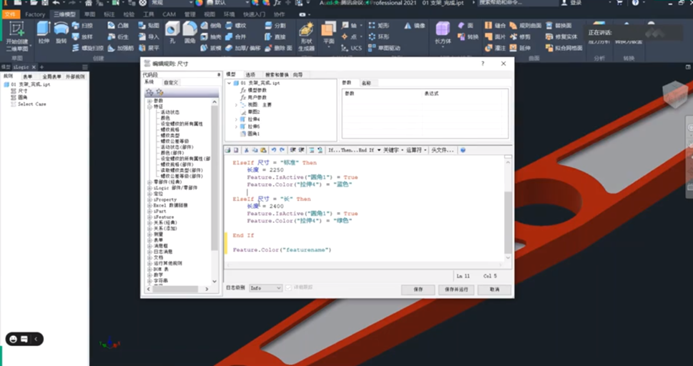Start a new 2D sketch
The width and height of the screenshot is (693, 366).
pos(17,36)
